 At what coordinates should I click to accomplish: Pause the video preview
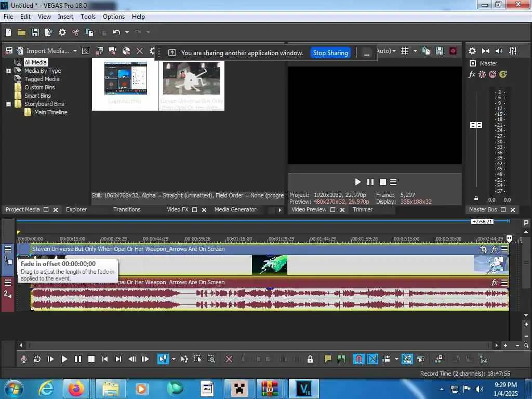click(370, 182)
